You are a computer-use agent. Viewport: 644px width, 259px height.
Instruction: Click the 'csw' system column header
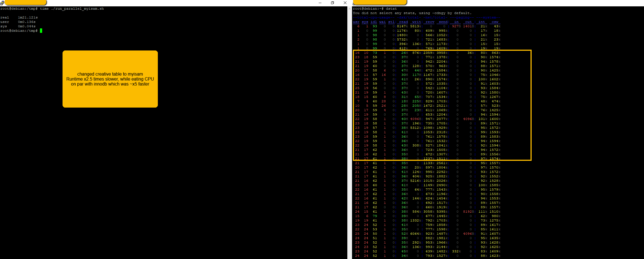(495, 22)
